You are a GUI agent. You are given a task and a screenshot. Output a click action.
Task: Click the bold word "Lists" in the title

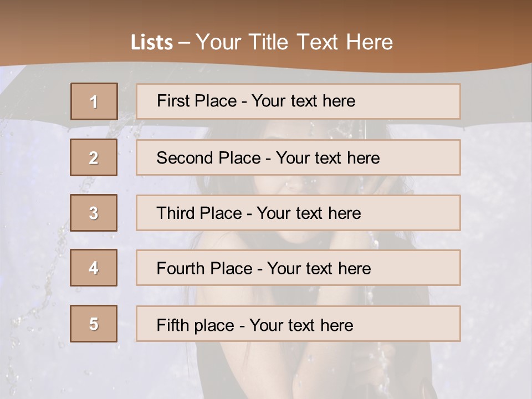152,43
